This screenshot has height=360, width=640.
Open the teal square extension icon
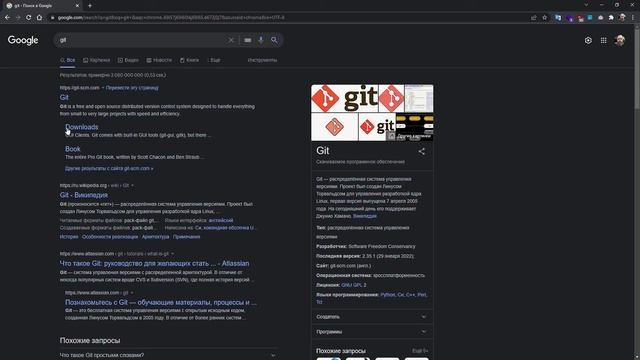(x=590, y=18)
